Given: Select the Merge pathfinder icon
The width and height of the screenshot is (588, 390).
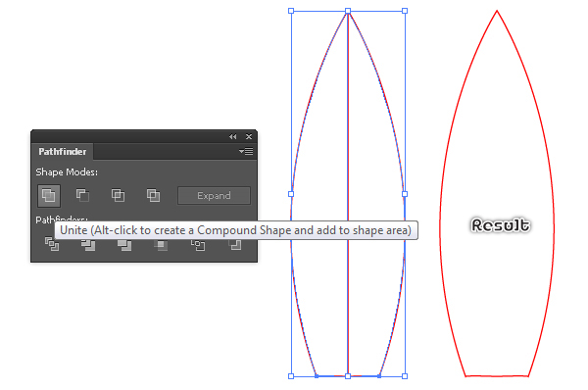Looking at the screenshot, I should point(124,245).
